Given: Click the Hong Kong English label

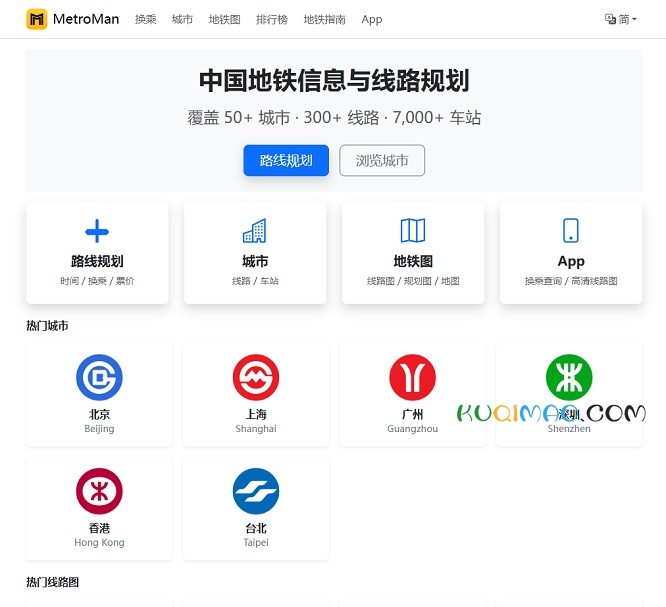Looking at the screenshot, I should 99,542.
